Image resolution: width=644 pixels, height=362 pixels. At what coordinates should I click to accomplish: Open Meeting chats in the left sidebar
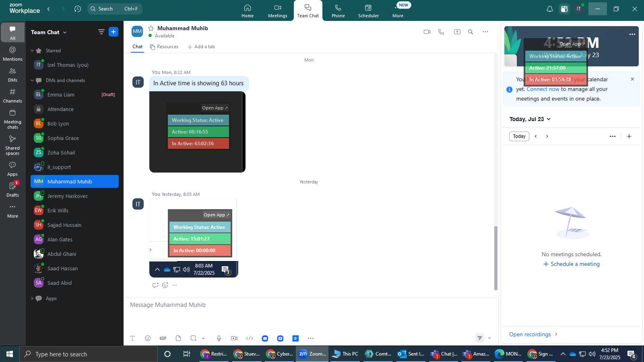click(x=12, y=119)
